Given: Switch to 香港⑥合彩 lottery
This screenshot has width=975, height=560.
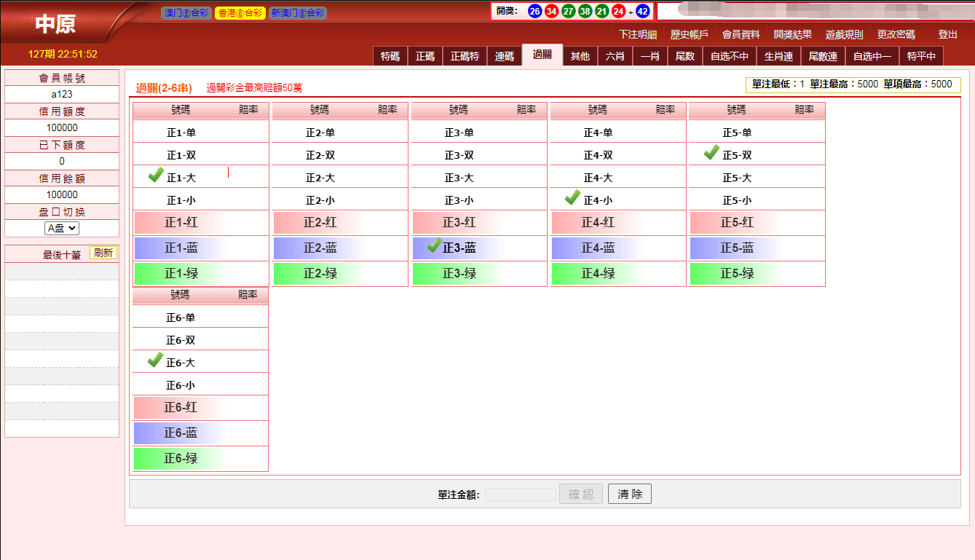Looking at the screenshot, I should pyautogui.click(x=240, y=13).
